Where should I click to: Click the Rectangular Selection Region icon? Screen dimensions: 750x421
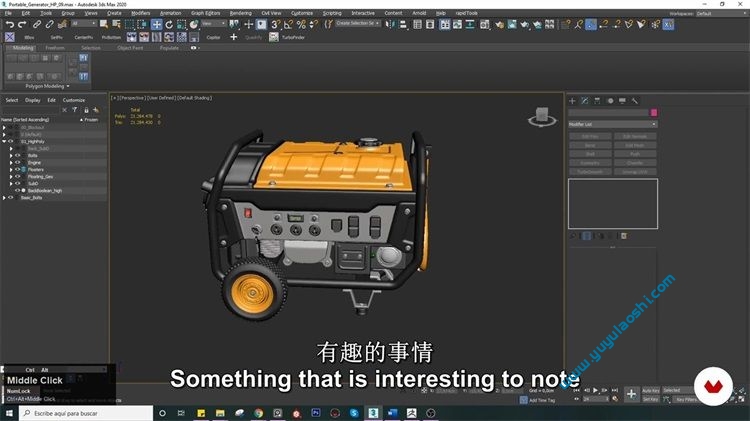[x=130, y=24]
